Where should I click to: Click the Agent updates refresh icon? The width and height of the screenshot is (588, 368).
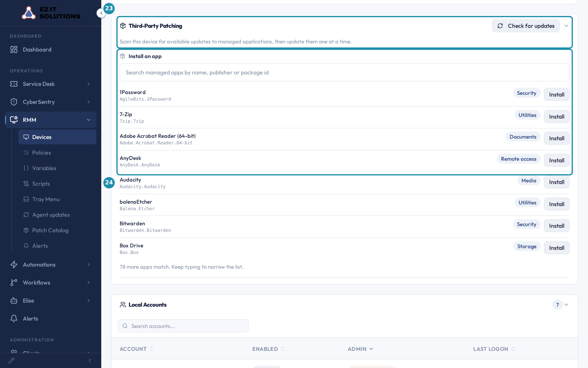[x=26, y=215]
